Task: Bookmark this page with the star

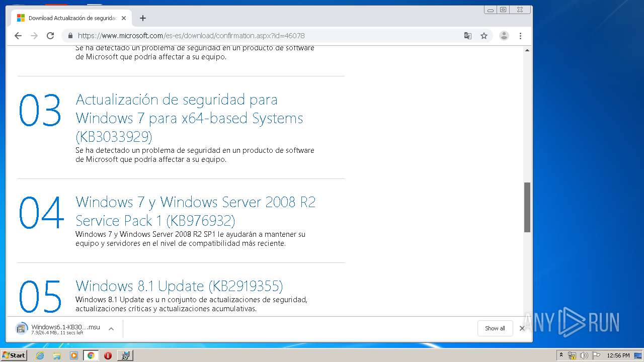Action: pyautogui.click(x=484, y=36)
